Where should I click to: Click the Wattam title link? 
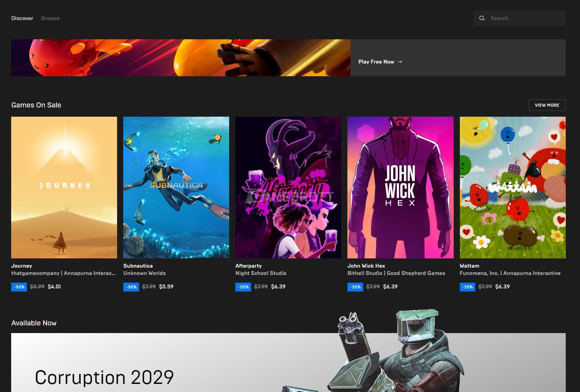click(x=469, y=266)
